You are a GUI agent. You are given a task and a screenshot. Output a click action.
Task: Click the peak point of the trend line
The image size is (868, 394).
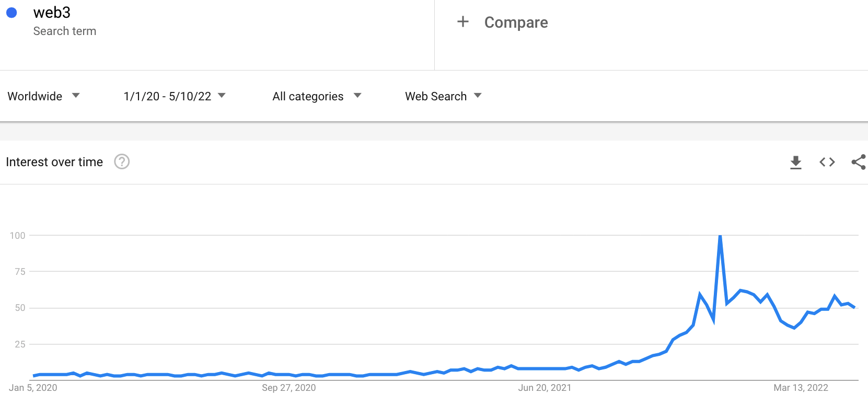(720, 236)
